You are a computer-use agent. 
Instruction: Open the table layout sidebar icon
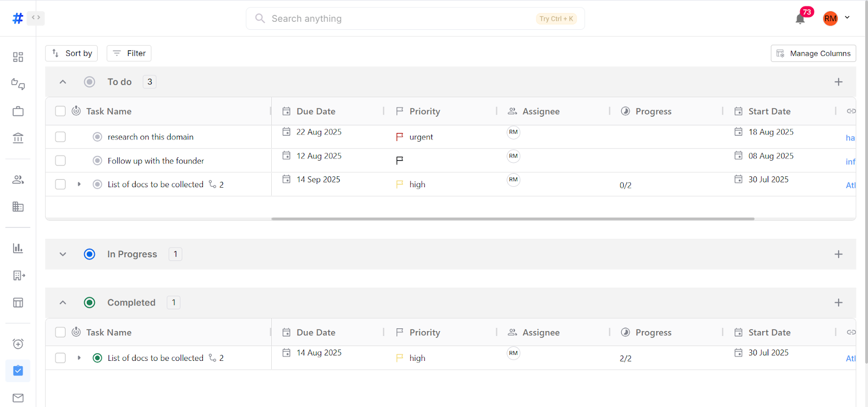point(18,302)
